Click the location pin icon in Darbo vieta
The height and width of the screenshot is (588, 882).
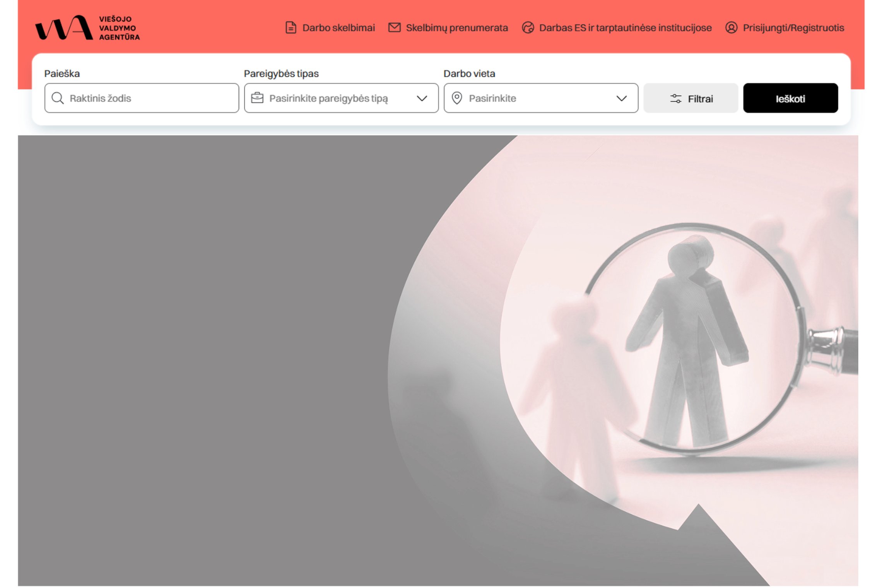click(x=457, y=98)
